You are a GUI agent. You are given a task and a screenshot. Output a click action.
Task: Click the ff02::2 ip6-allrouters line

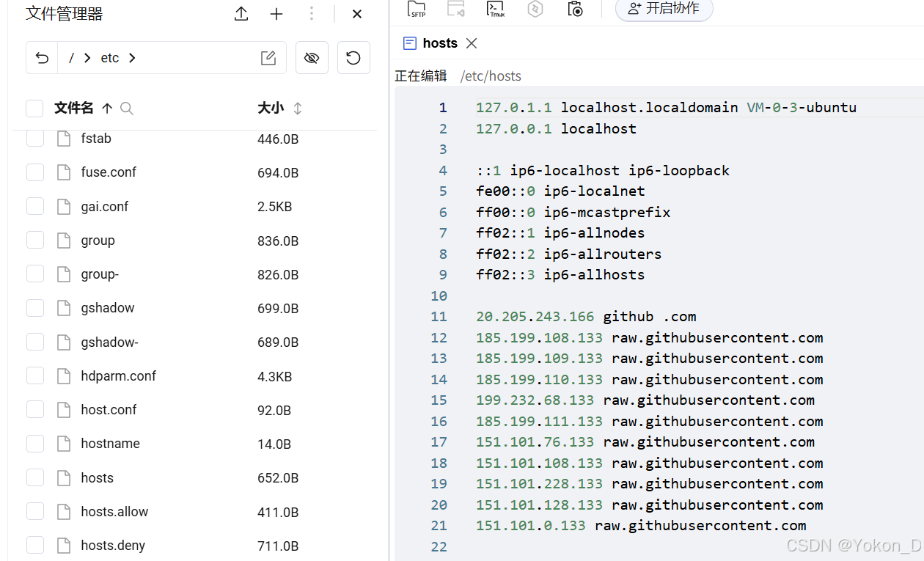(x=568, y=254)
